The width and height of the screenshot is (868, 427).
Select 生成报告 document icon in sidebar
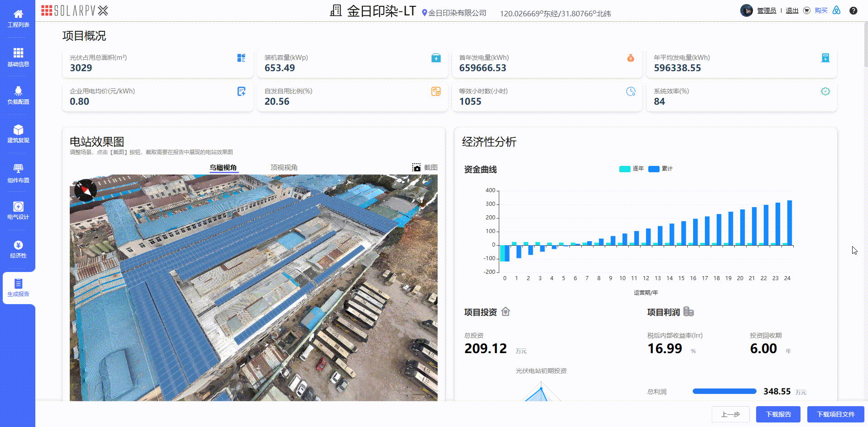point(18,284)
